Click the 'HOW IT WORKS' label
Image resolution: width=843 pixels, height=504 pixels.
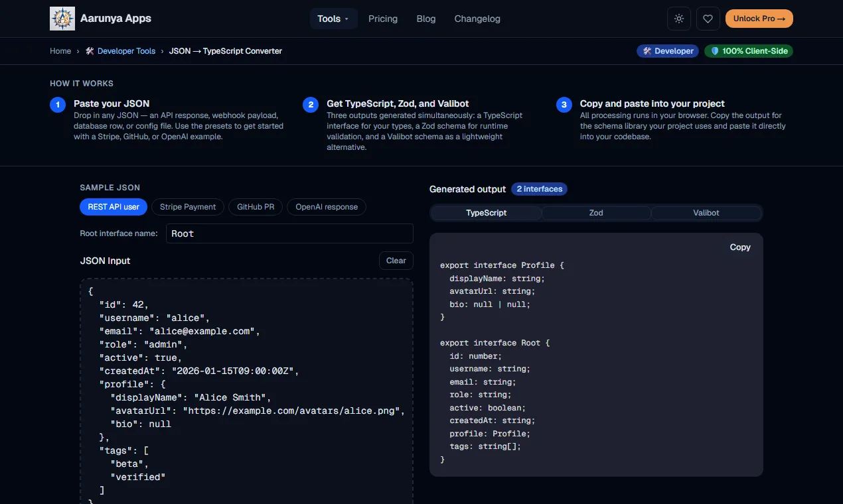click(82, 84)
